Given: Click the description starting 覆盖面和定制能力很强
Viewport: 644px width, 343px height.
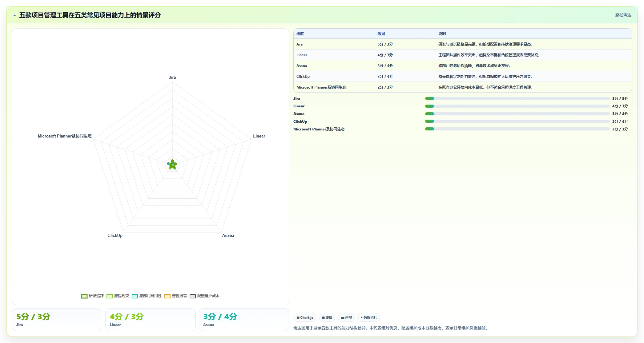Looking at the screenshot, I should coord(485,77).
